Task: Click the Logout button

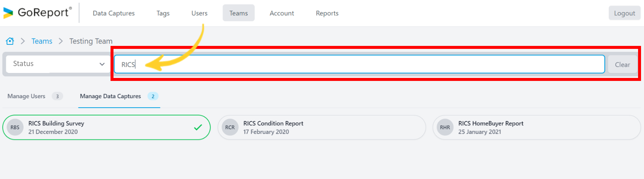Action: [x=624, y=13]
